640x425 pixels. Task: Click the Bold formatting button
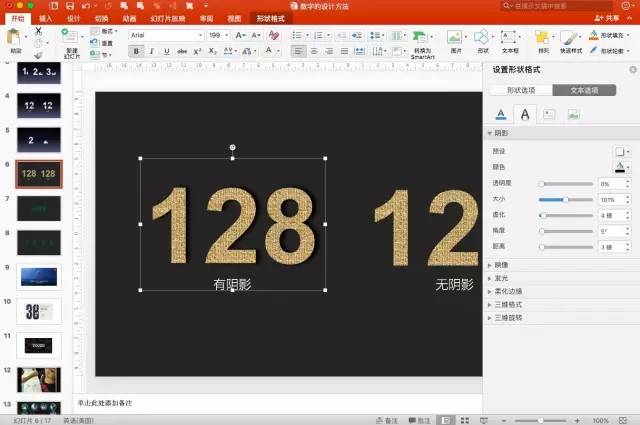point(134,50)
